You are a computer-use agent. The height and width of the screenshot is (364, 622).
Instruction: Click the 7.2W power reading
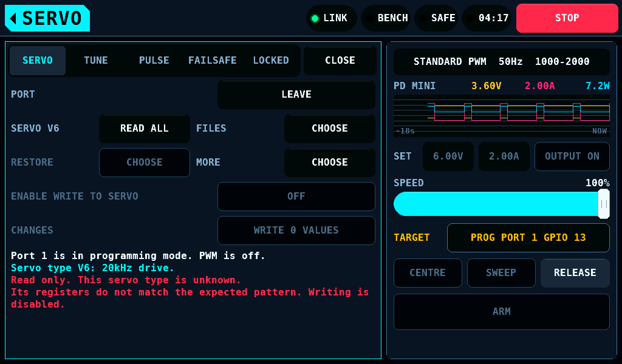pyautogui.click(x=598, y=86)
